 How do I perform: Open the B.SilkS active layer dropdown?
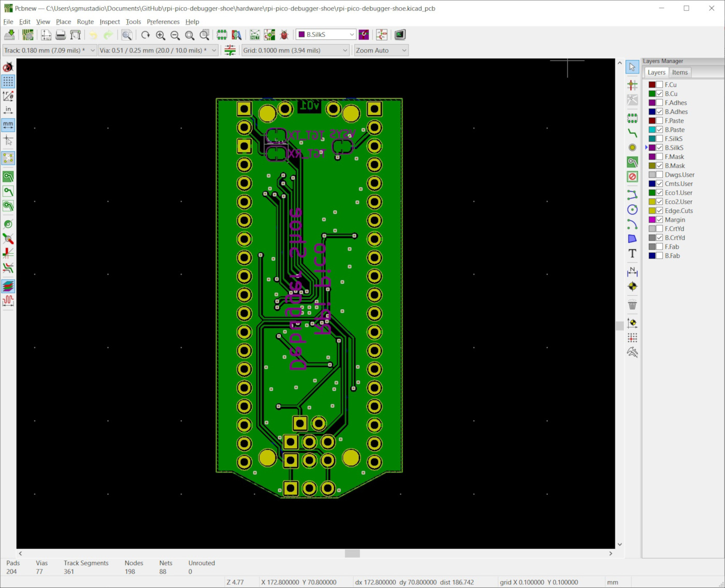tap(326, 35)
